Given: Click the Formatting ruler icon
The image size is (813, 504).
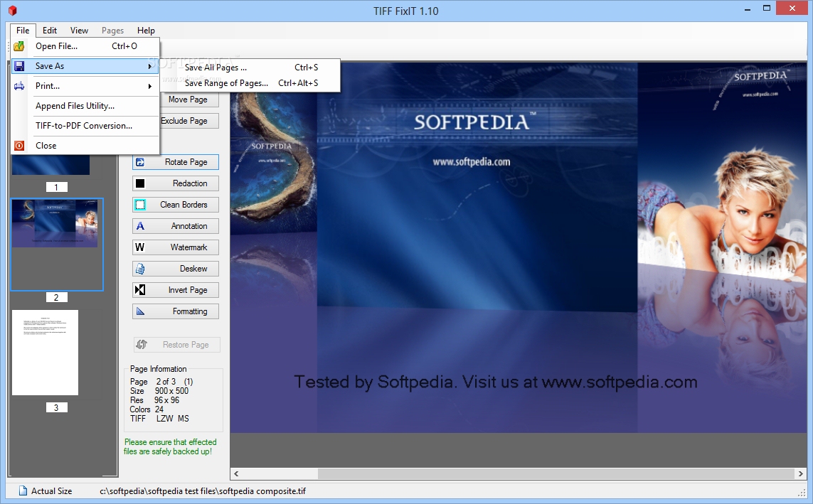Looking at the screenshot, I should tap(140, 311).
